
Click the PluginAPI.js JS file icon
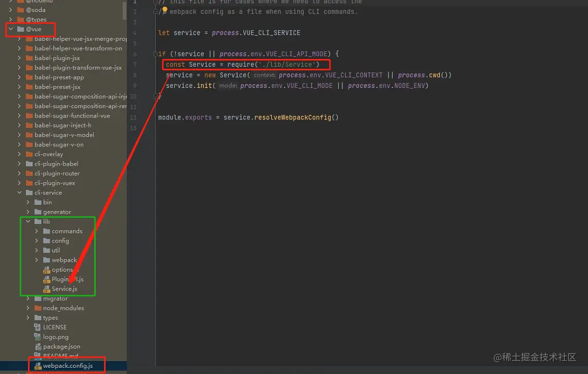tap(47, 279)
